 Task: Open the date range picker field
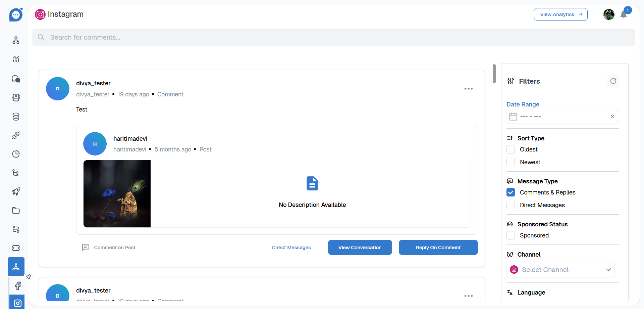pyautogui.click(x=562, y=117)
